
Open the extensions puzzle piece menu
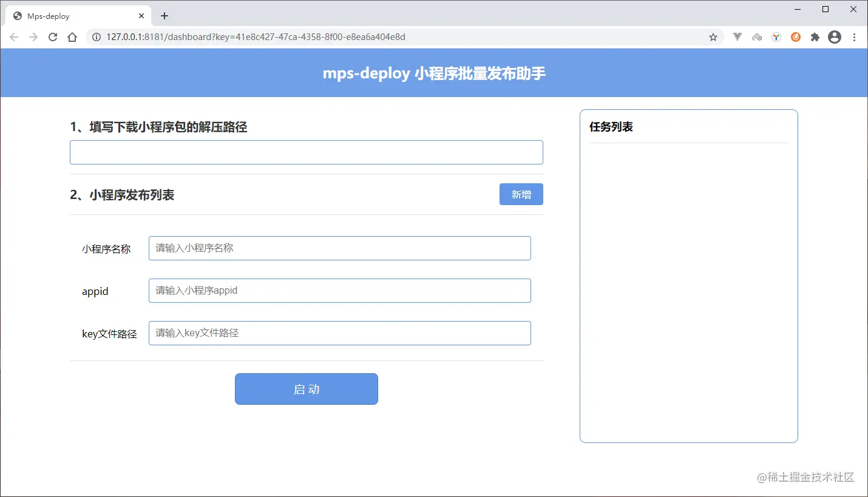(815, 36)
